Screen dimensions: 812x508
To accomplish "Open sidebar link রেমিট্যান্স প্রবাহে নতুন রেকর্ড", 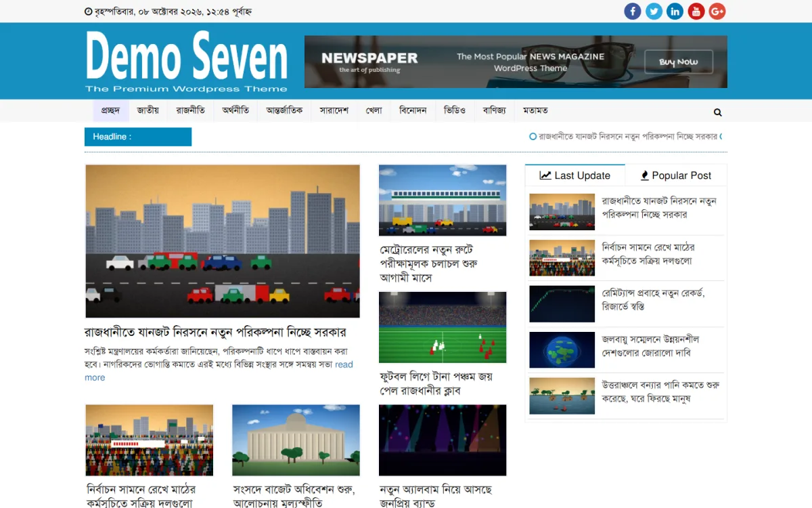I will 654,299.
